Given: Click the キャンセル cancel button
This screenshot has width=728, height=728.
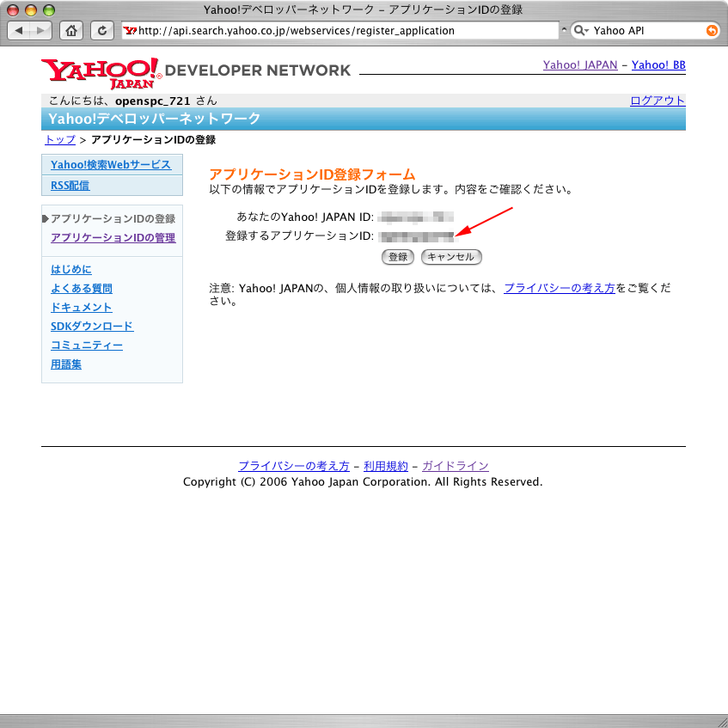Looking at the screenshot, I should (451, 257).
